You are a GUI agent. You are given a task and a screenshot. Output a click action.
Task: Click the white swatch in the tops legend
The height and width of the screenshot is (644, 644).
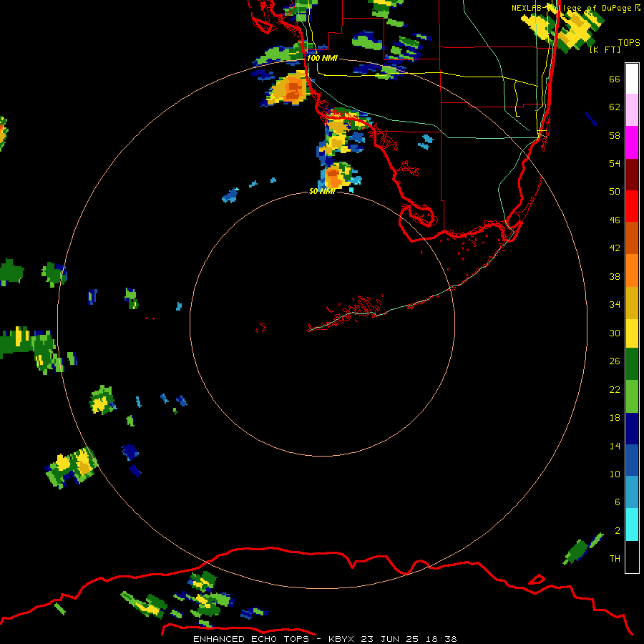coord(632,79)
